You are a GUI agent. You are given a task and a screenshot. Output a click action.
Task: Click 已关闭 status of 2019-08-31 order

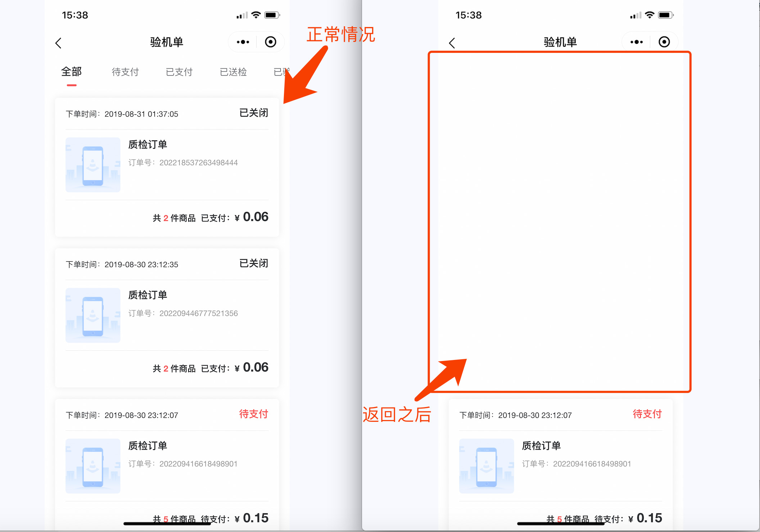254,113
